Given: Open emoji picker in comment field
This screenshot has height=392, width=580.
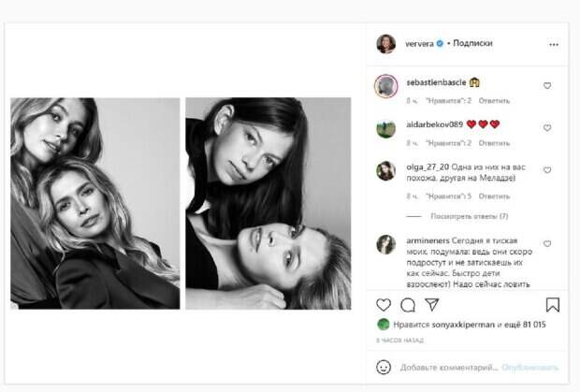Looking at the screenshot, I should [384, 368].
